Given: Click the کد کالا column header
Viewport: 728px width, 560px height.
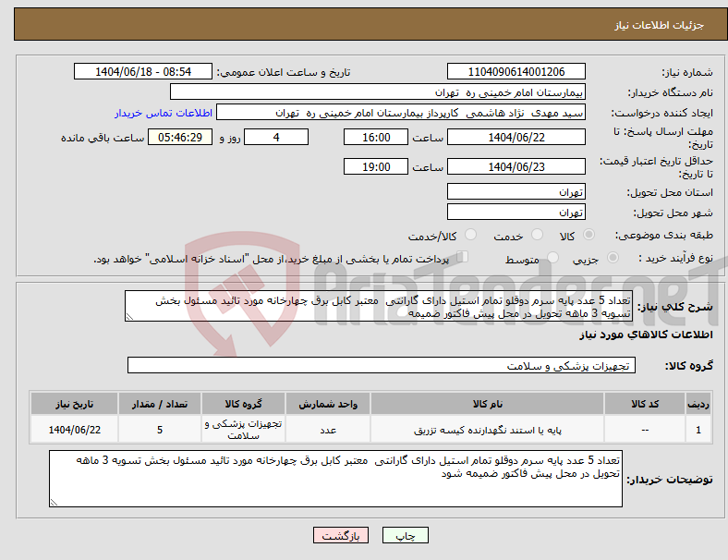Looking at the screenshot, I should pyautogui.click(x=645, y=404).
